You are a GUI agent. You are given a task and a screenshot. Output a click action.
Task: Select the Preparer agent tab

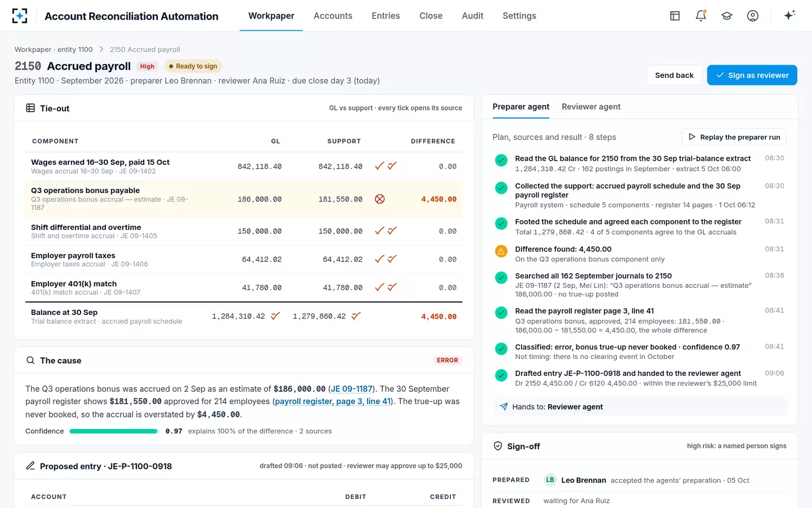coord(521,107)
